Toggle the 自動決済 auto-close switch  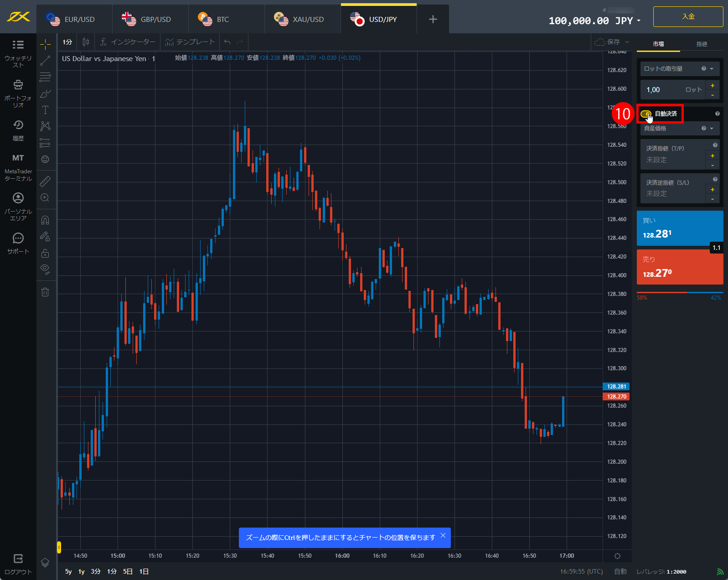[x=645, y=114]
